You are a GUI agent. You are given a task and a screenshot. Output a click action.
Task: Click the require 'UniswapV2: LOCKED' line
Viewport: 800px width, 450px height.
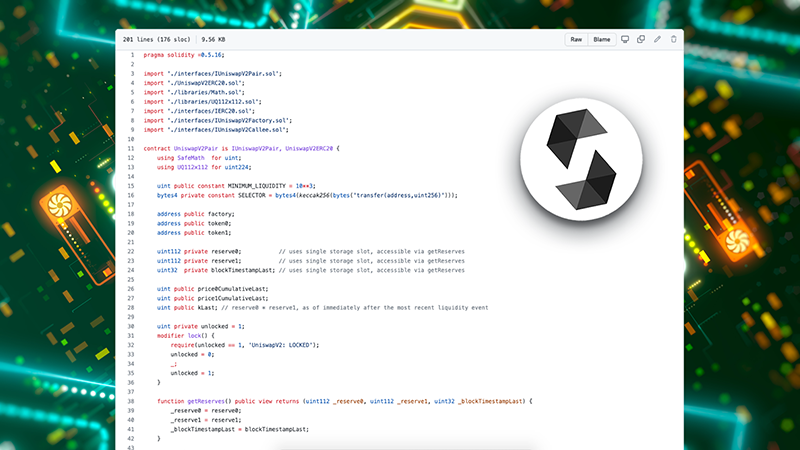(245, 345)
